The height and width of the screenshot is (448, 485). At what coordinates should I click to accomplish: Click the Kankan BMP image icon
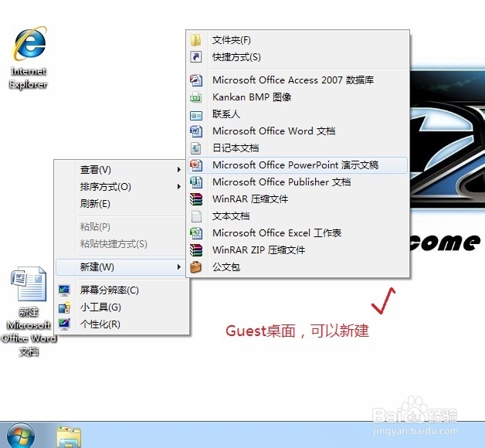196,97
